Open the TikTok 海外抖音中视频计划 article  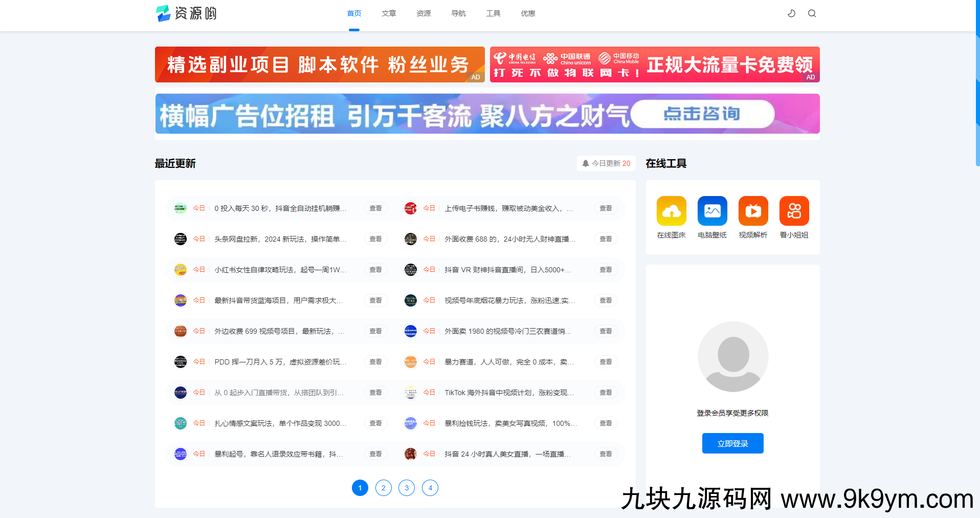[508, 393]
